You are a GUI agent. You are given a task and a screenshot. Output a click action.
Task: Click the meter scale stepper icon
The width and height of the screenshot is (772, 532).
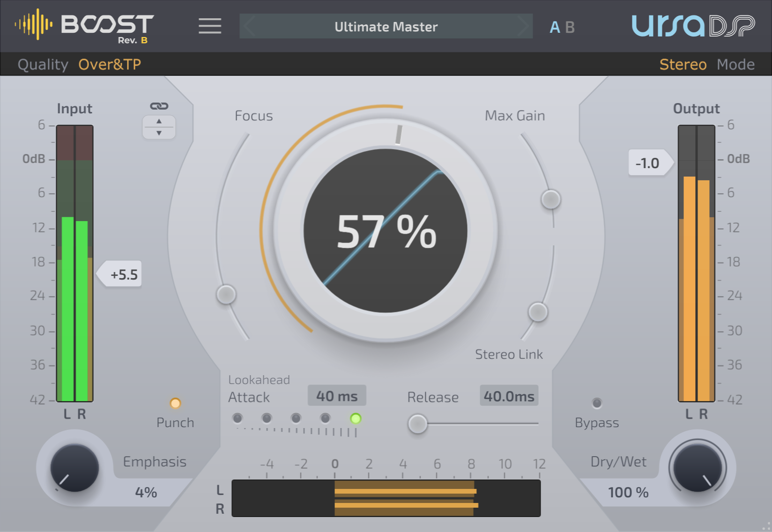(159, 126)
